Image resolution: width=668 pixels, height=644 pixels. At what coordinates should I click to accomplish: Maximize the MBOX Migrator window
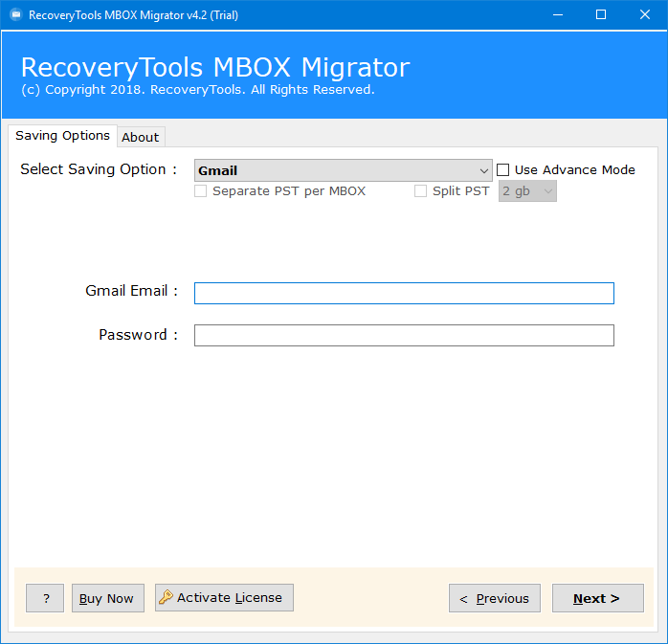click(x=601, y=15)
